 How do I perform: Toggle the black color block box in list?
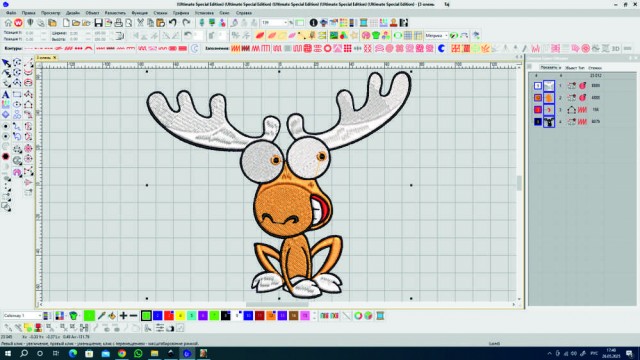[x=538, y=122]
